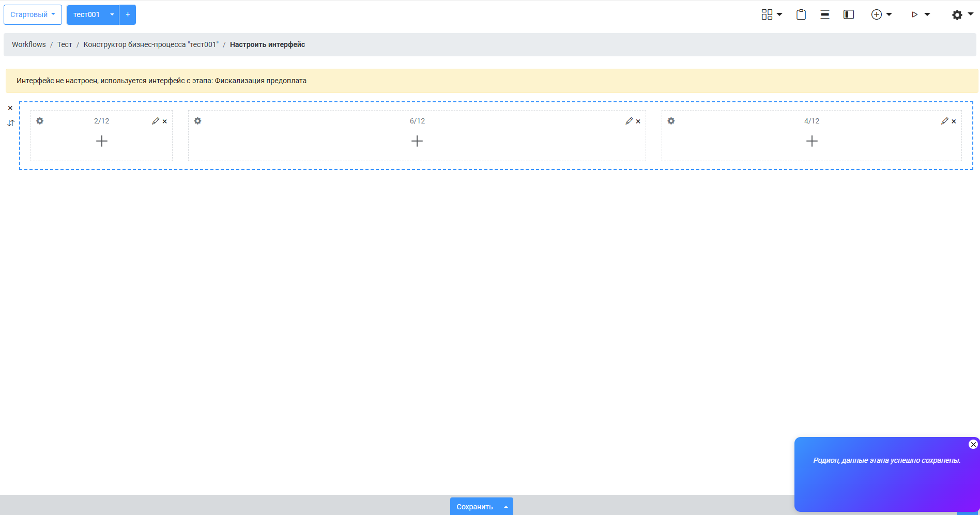Click the clipboard icon in top toolbar

click(801, 14)
